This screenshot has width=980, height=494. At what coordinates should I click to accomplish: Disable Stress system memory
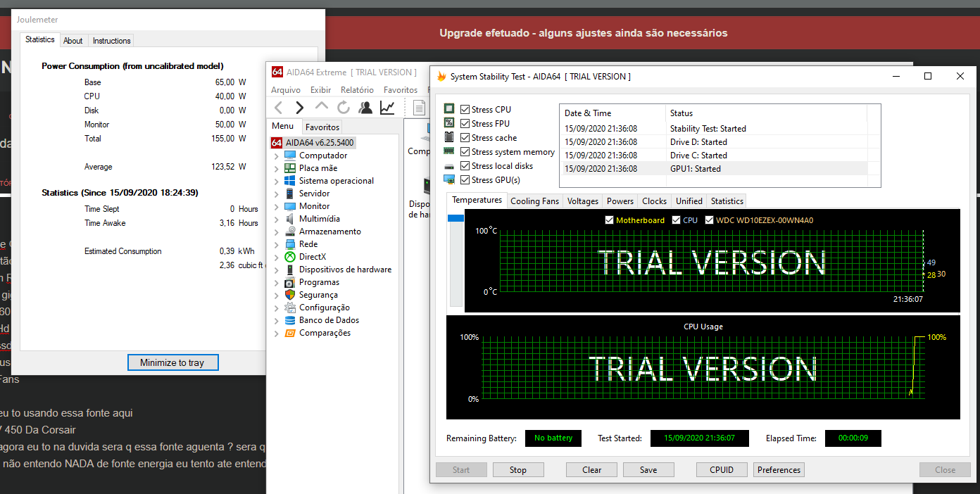pos(465,152)
